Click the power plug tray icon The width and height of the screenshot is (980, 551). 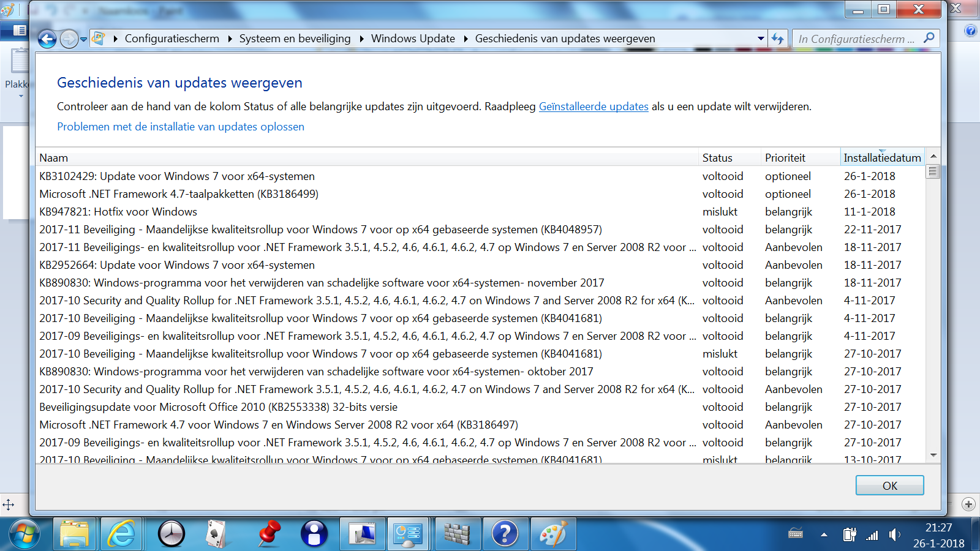point(850,534)
